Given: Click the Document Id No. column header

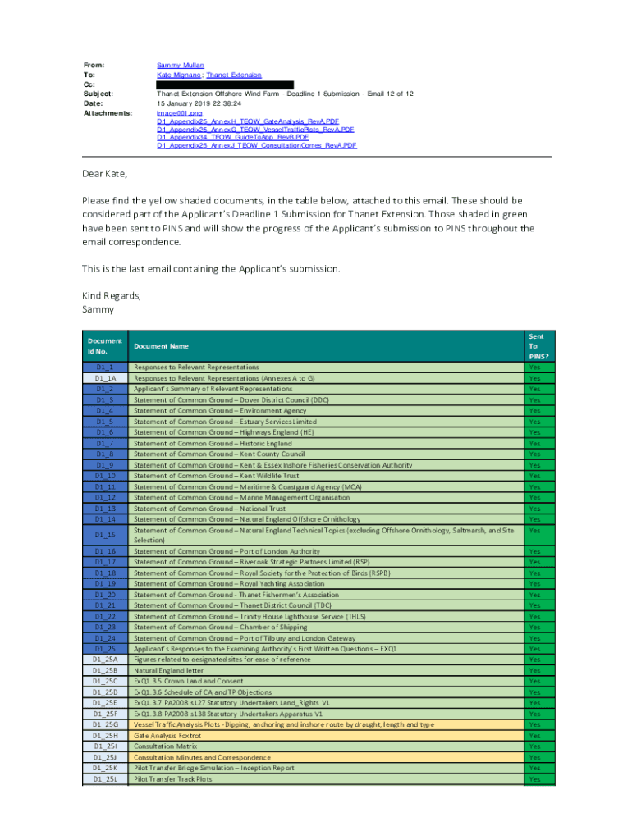Looking at the screenshot, I should (x=104, y=346).
